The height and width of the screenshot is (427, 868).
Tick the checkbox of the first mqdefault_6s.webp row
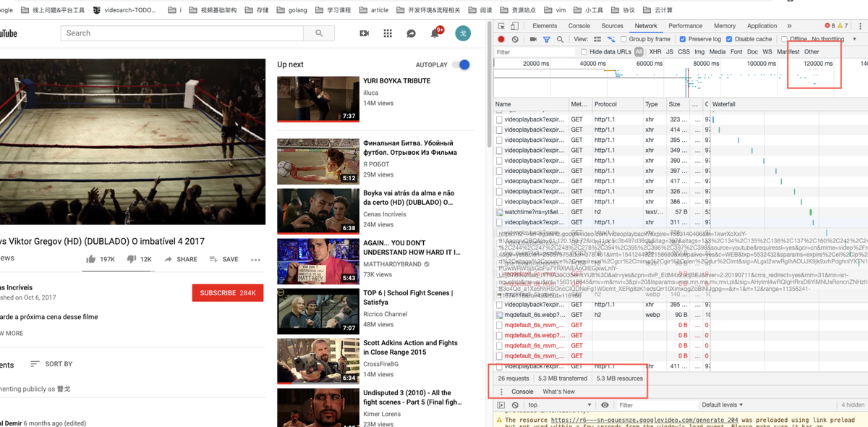coord(500,315)
